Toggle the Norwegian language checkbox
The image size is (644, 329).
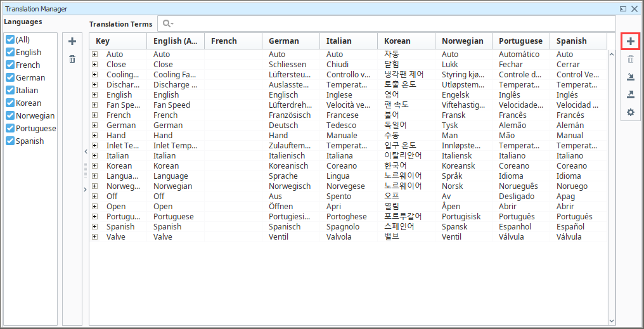pyautogui.click(x=10, y=116)
